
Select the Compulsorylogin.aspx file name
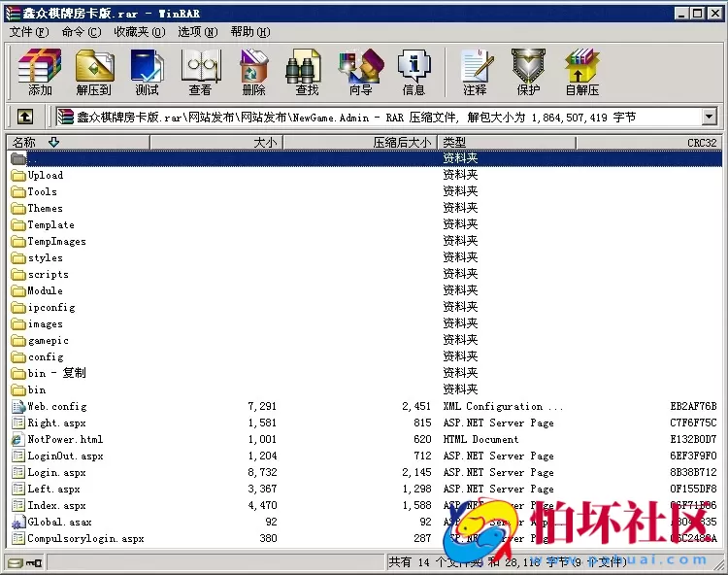pos(85,539)
